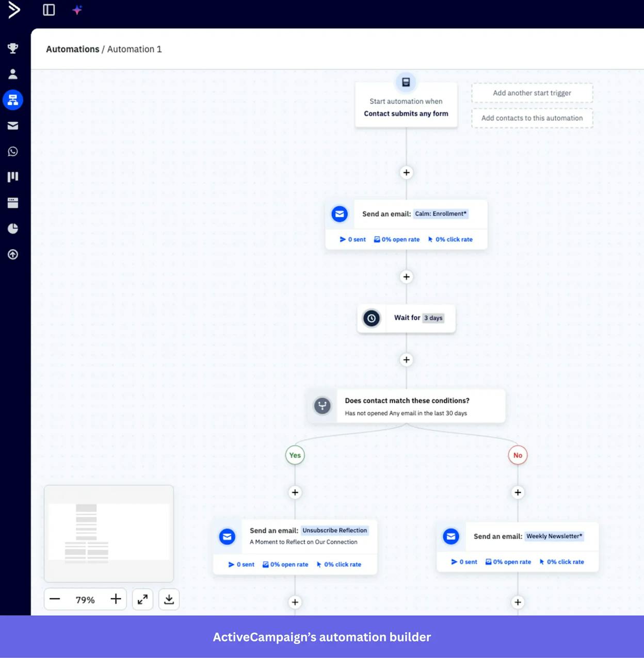This screenshot has height=658, width=644.
Task: Open the Site window icon in sidebar
Action: coord(13,203)
